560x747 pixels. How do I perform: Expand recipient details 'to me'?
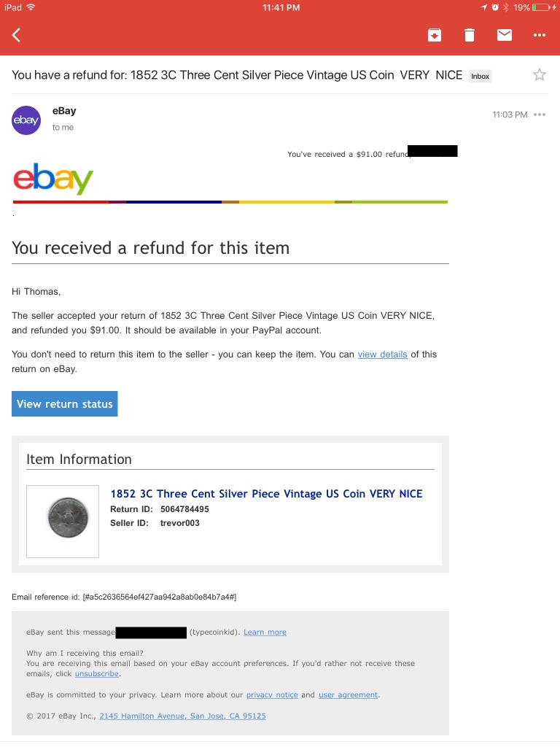click(63, 128)
